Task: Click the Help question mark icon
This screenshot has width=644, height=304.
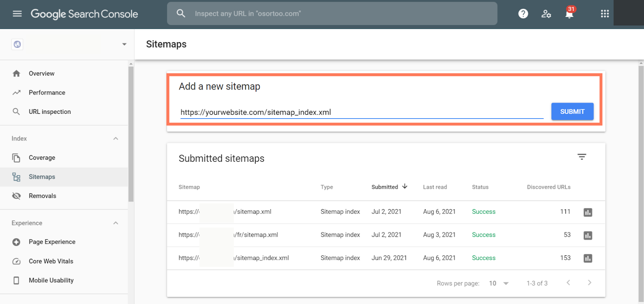Action: (x=523, y=14)
